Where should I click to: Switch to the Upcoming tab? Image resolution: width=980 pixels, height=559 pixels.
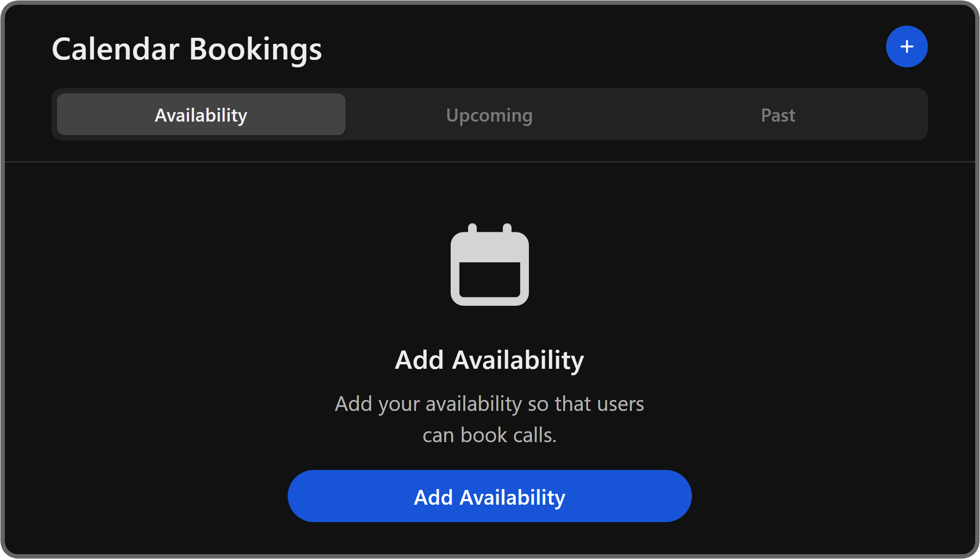489,115
